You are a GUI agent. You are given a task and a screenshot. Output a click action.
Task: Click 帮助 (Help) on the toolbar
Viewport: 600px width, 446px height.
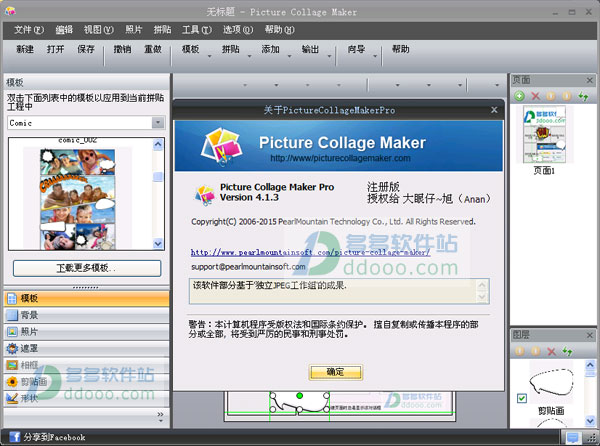tap(400, 49)
